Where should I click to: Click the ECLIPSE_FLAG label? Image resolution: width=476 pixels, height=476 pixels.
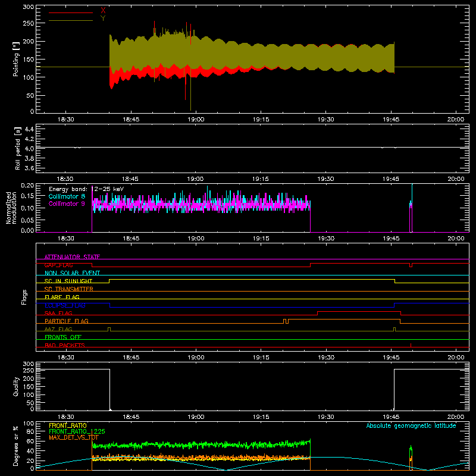tap(65, 305)
